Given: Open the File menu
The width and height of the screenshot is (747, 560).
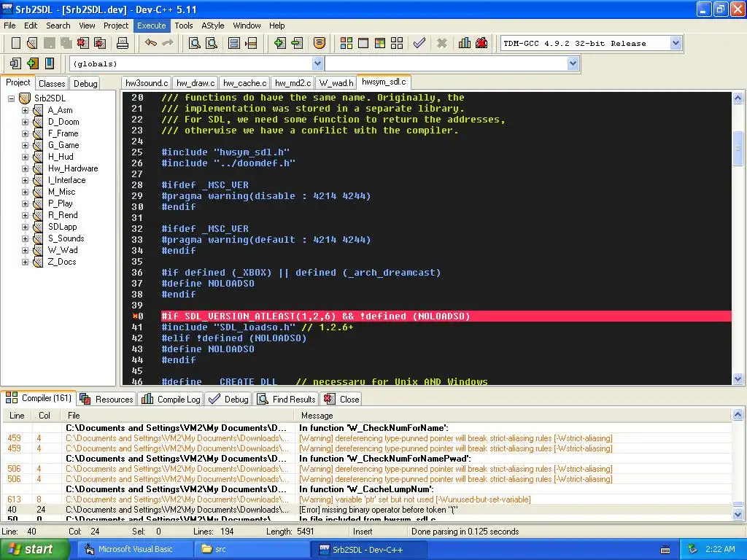Looking at the screenshot, I should click(x=9, y=26).
